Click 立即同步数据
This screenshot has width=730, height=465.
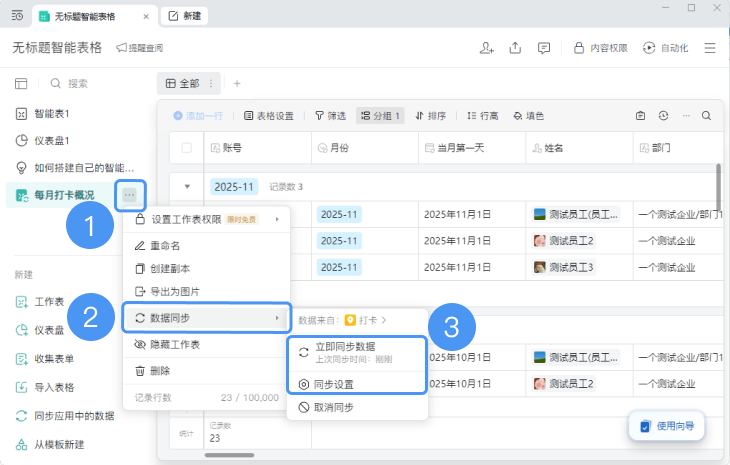(357, 353)
